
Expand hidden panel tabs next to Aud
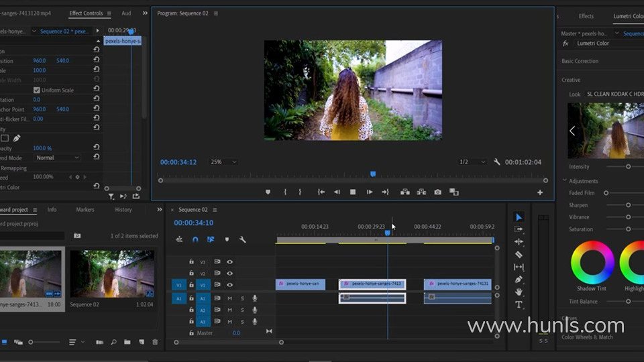pos(145,13)
